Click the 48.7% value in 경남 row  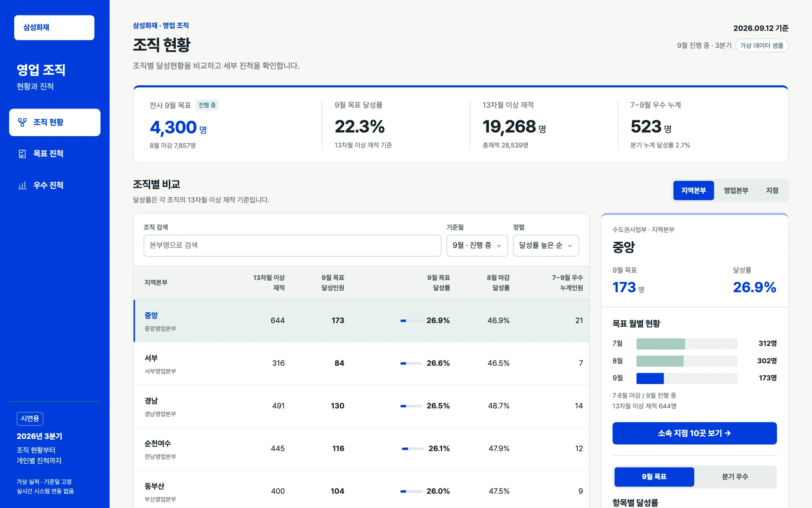(499, 406)
